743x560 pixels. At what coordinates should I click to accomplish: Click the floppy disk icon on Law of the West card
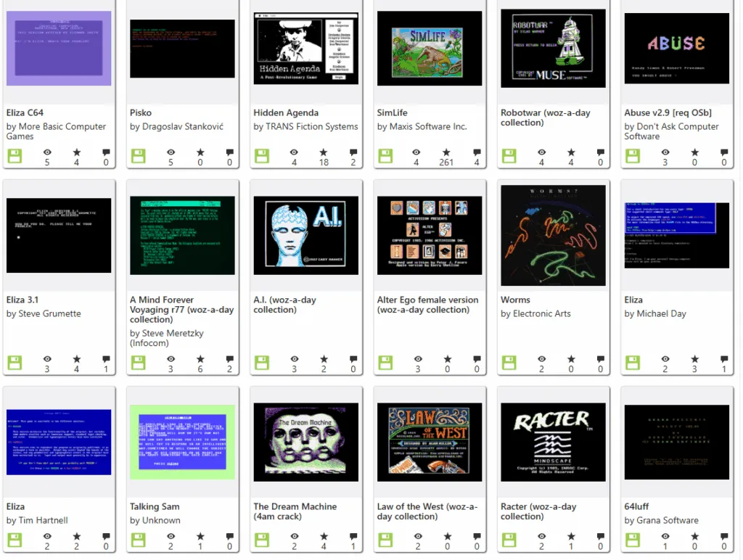386,540
